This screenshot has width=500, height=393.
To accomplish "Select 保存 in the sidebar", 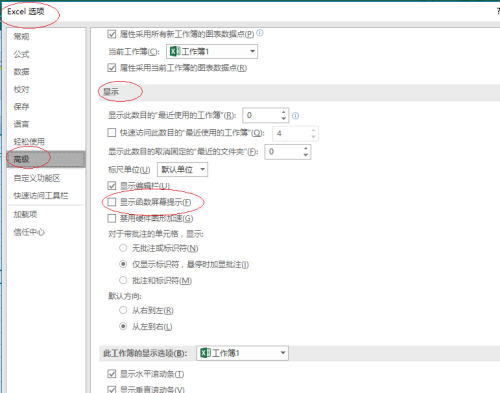I will click(x=21, y=107).
